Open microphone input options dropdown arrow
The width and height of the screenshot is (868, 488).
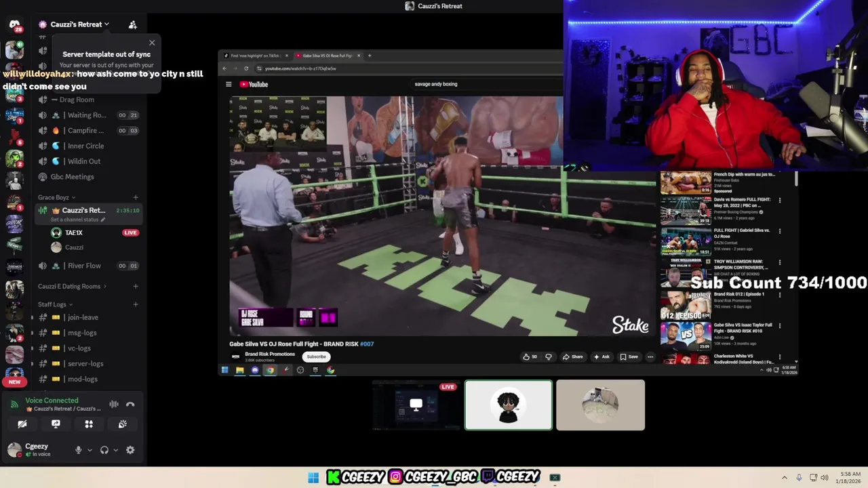coord(90,450)
